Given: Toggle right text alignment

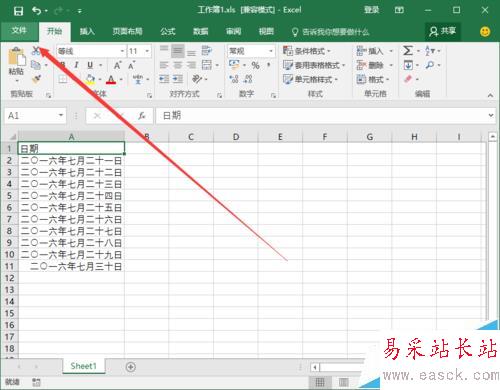Looking at the screenshot, I should [191, 65].
